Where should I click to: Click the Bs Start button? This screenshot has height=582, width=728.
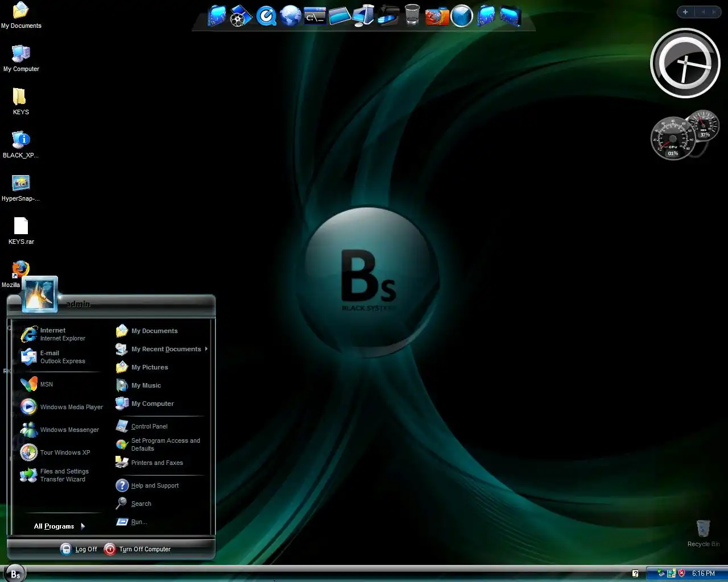15,574
